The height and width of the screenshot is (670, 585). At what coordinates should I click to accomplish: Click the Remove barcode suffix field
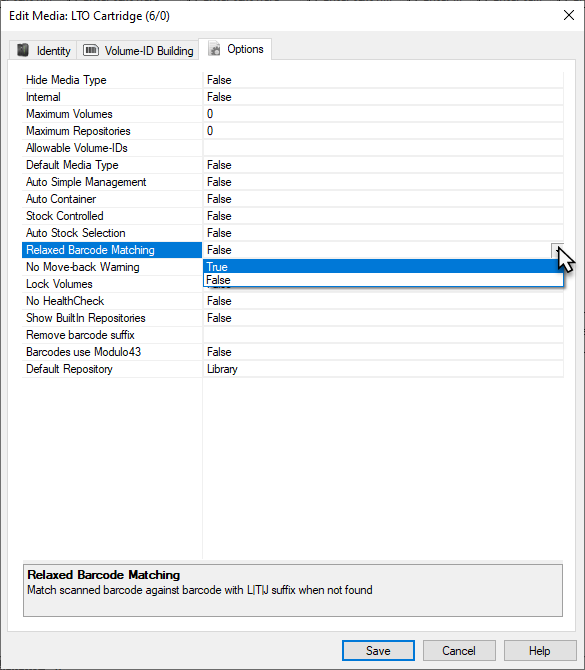click(x=383, y=335)
